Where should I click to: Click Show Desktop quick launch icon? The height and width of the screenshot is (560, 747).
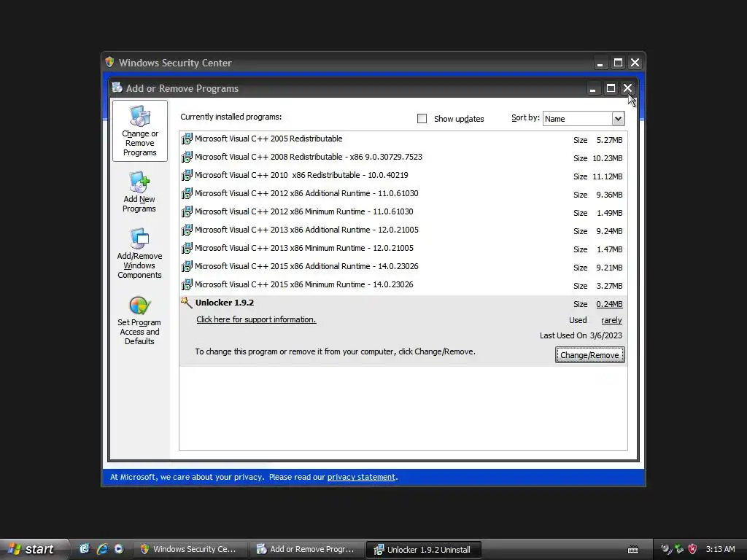coord(85,548)
